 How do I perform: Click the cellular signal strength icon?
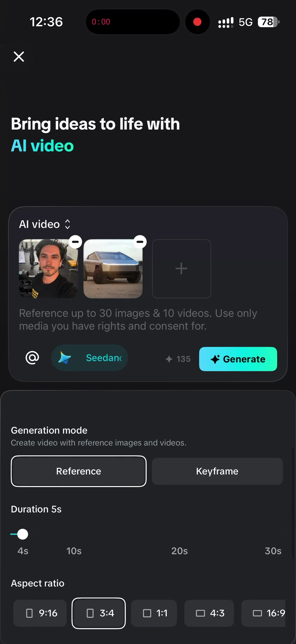pyautogui.click(x=226, y=22)
